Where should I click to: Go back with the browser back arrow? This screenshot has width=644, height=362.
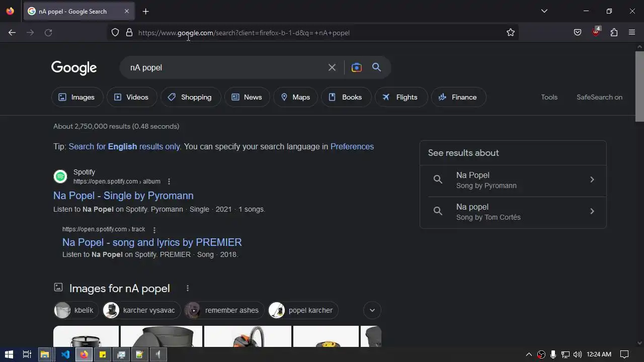click(x=12, y=33)
